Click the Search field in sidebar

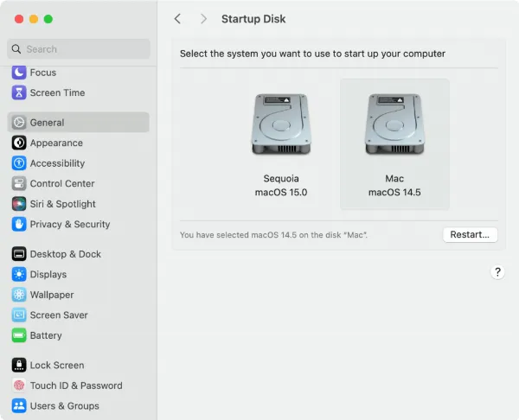tap(79, 49)
